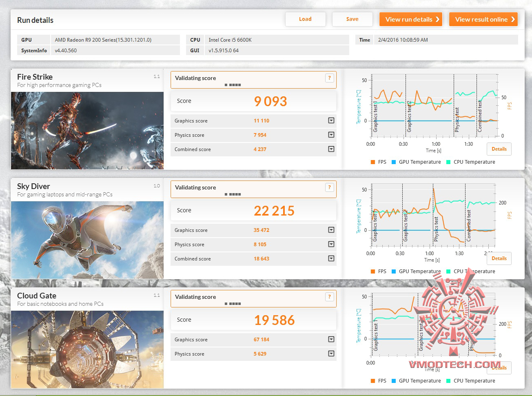Click the Sky Diver version number 1.0
This screenshot has height=396, width=532.
[157, 186]
